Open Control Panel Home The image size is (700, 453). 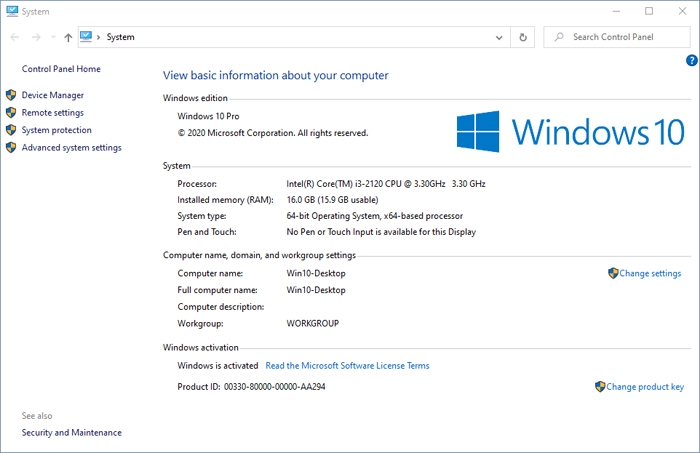[61, 69]
